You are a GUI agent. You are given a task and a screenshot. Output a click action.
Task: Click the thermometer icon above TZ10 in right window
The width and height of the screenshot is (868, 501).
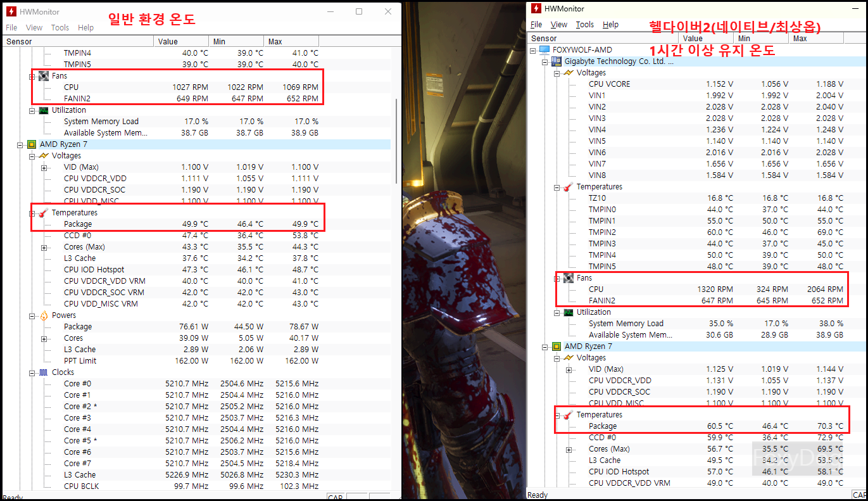[569, 187]
